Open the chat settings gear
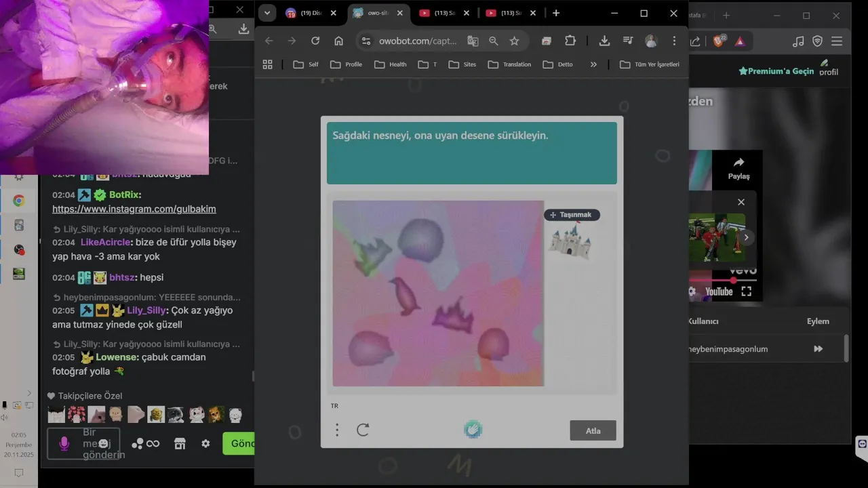Image resolution: width=868 pixels, height=488 pixels. [x=205, y=443]
